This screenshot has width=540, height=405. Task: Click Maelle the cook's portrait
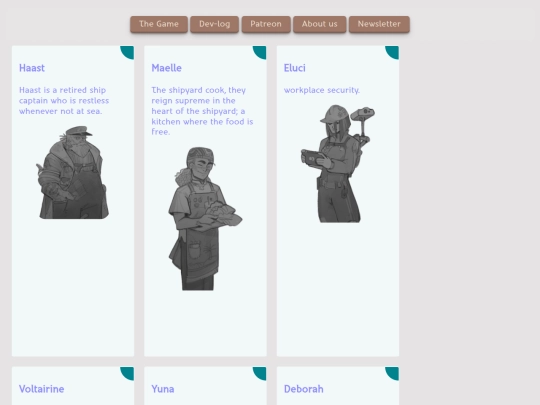[x=205, y=219]
